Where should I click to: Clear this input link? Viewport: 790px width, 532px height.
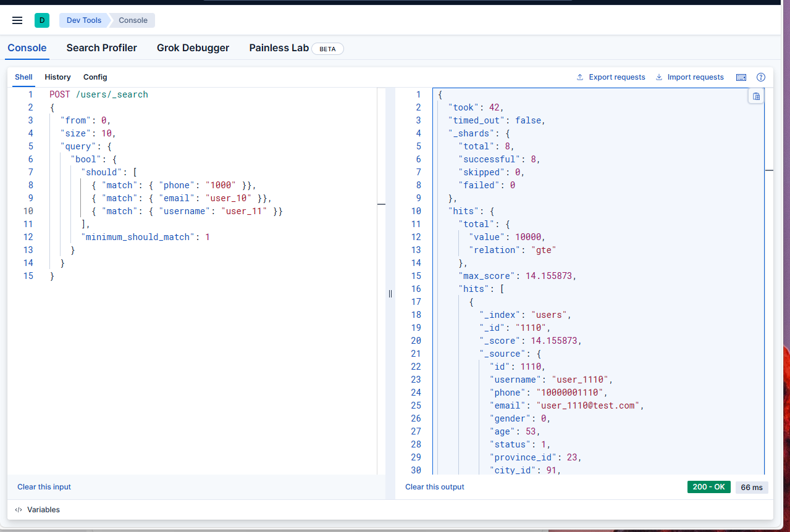(x=44, y=487)
